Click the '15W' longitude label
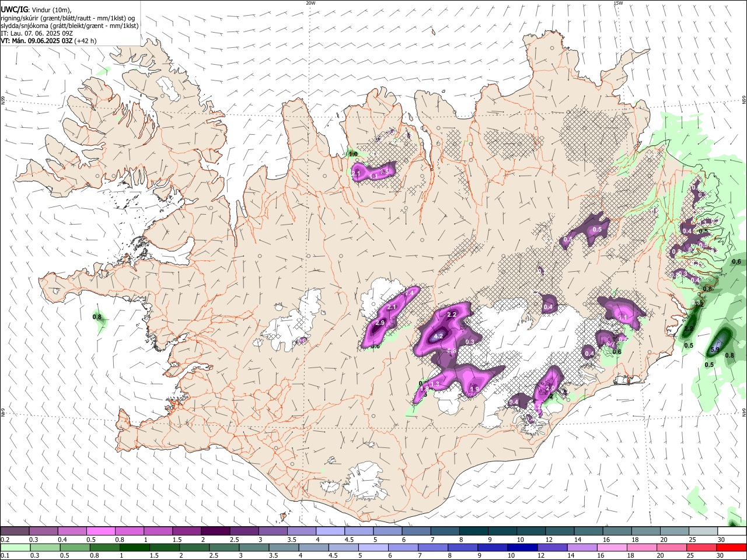 click(618, 3)
